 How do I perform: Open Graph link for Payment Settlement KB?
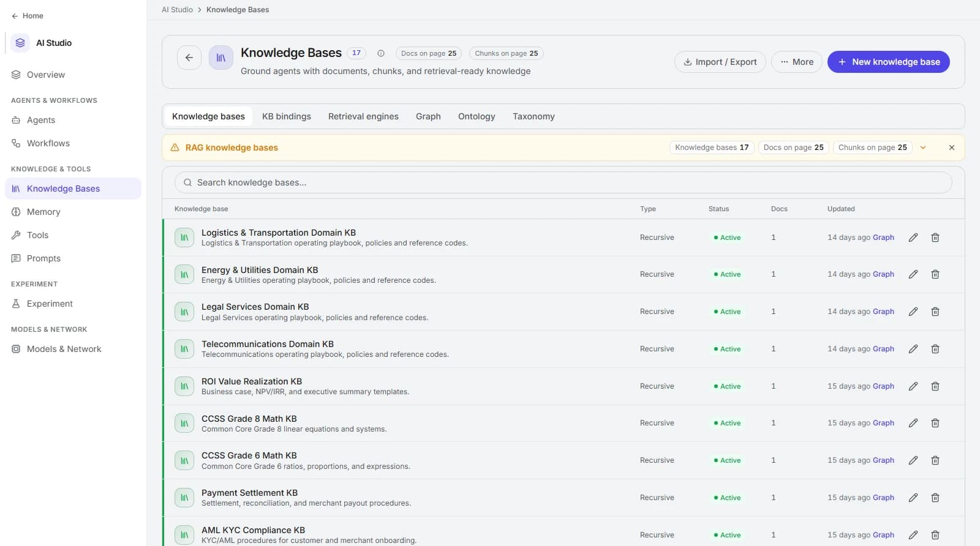coord(883,498)
